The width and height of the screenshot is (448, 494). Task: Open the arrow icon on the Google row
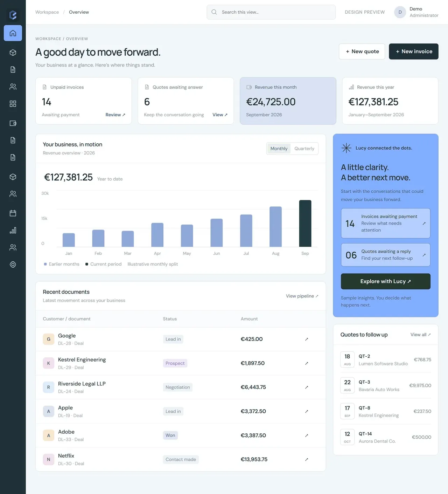[307, 339]
